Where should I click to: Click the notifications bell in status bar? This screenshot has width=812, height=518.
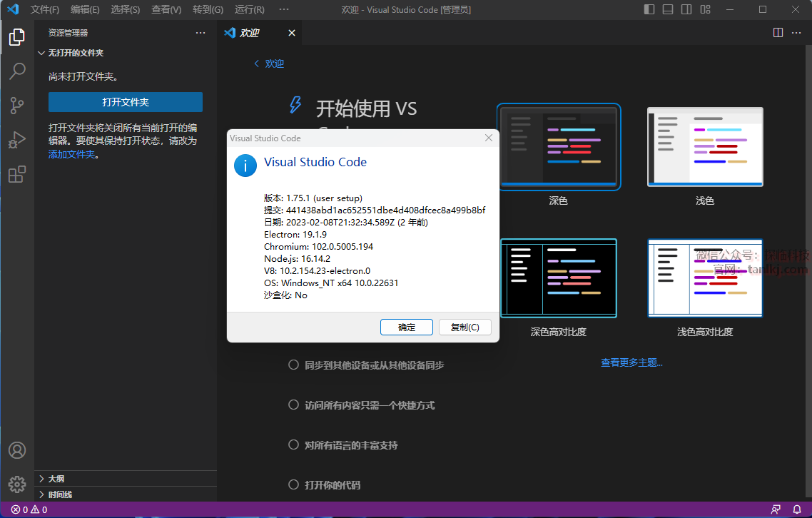click(797, 509)
